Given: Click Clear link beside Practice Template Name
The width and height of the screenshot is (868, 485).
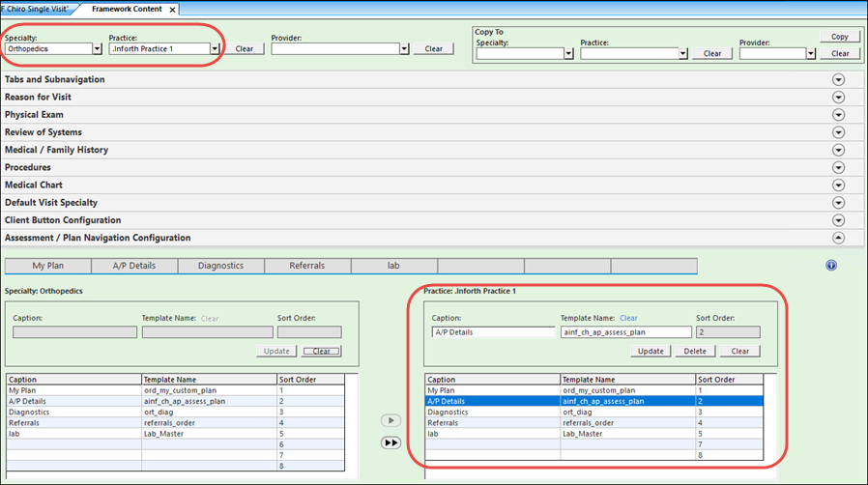Looking at the screenshot, I should coord(628,319).
